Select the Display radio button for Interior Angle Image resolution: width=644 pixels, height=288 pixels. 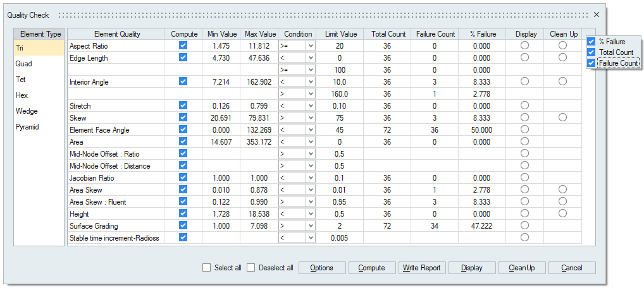(x=524, y=81)
